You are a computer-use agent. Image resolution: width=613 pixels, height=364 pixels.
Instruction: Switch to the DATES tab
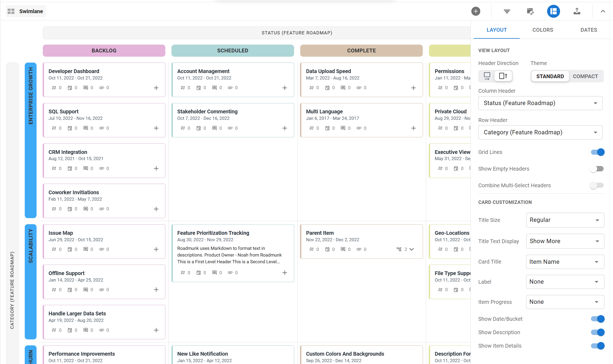pos(588,30)
